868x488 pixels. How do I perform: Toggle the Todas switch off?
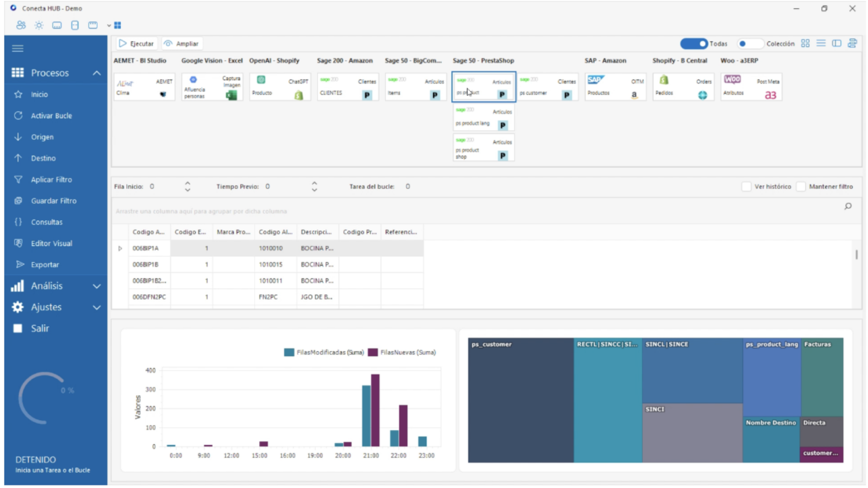(694, 44)
